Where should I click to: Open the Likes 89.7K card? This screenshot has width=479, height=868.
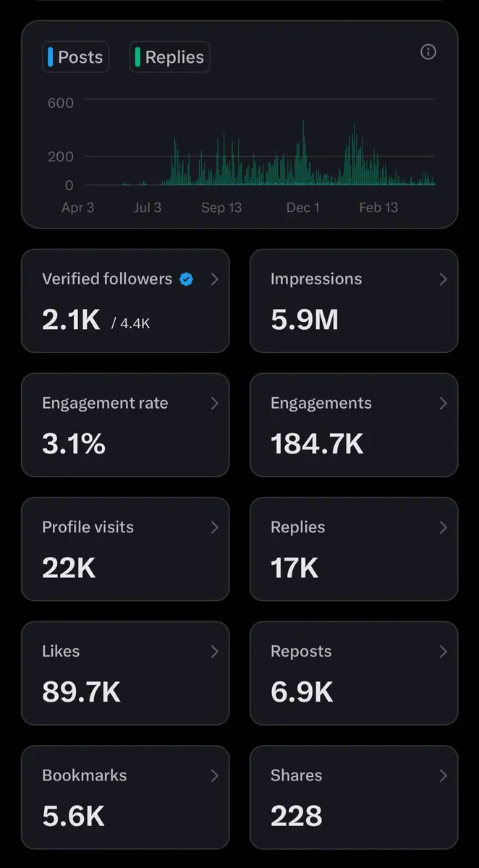125,673
